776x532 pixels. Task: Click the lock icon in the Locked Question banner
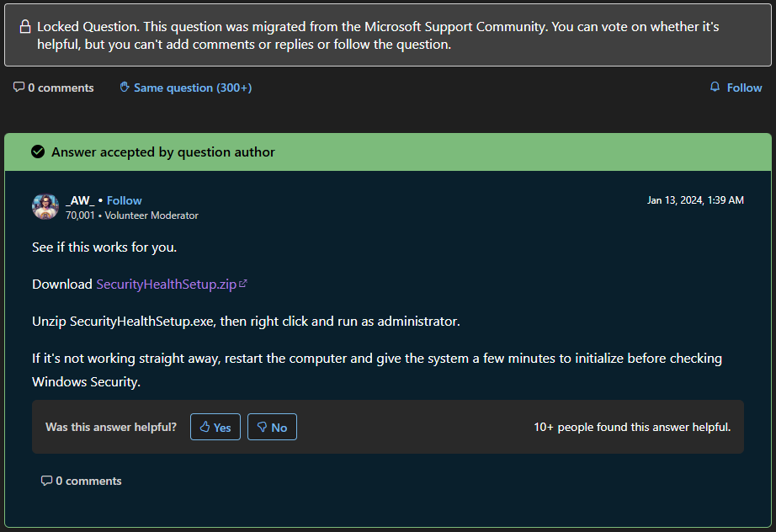point(24,27)
